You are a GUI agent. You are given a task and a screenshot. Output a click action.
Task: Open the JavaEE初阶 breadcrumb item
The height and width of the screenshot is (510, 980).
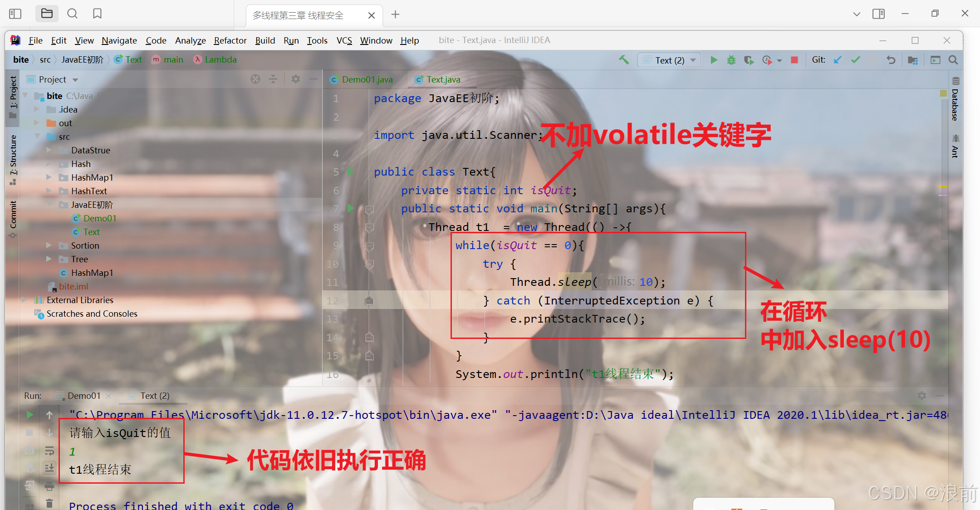click(83, 59)
